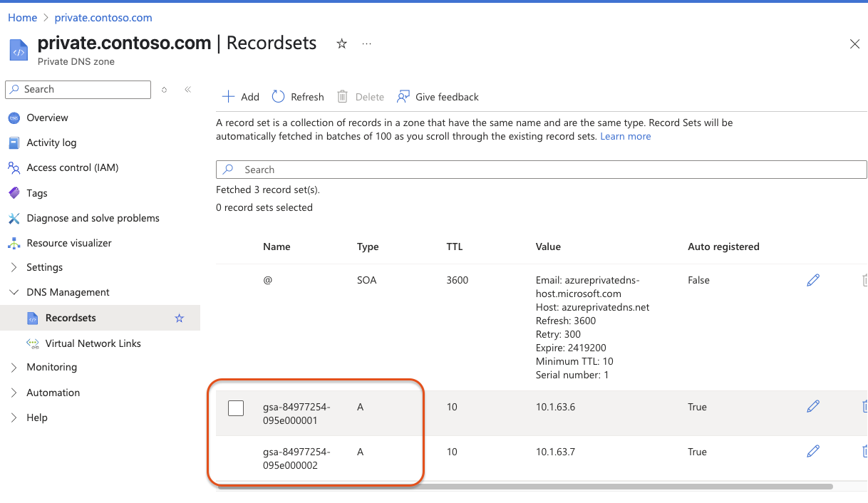
Task: Click the Resource visualizer icon
Action: tap(14, 243)
